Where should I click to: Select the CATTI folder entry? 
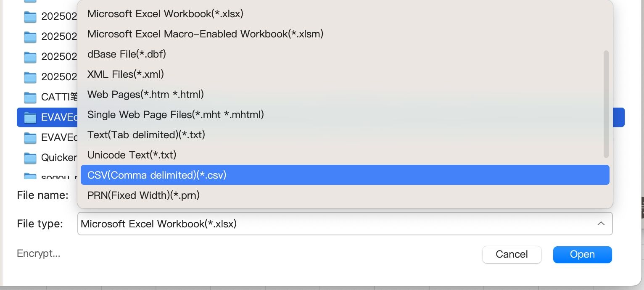tap(59, 97)
